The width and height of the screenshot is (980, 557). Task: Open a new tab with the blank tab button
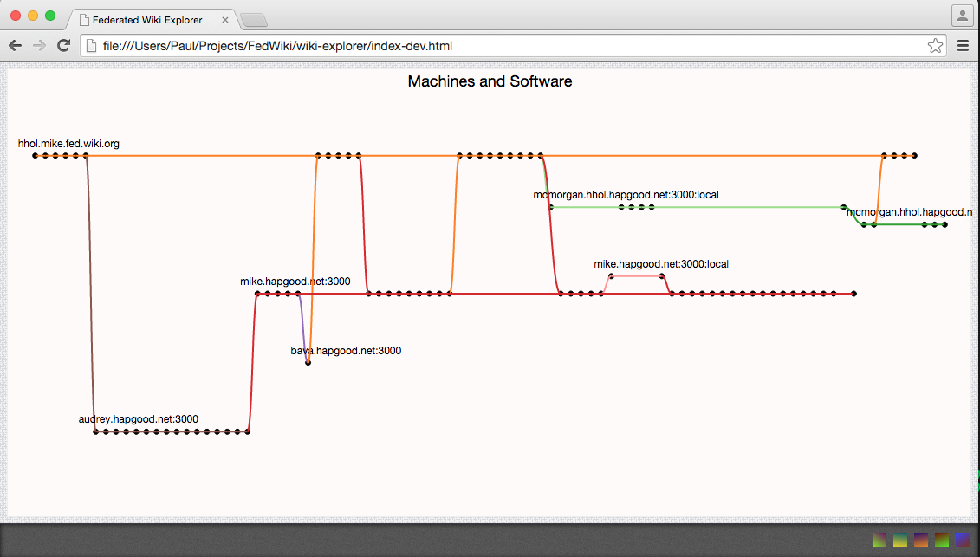click(254, 20)
